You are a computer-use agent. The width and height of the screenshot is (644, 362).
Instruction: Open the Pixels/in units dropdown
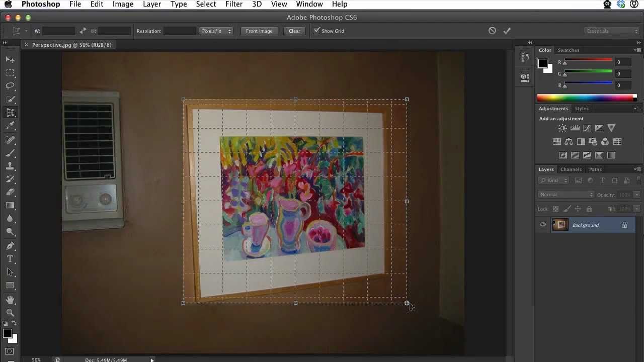(216, 31)
